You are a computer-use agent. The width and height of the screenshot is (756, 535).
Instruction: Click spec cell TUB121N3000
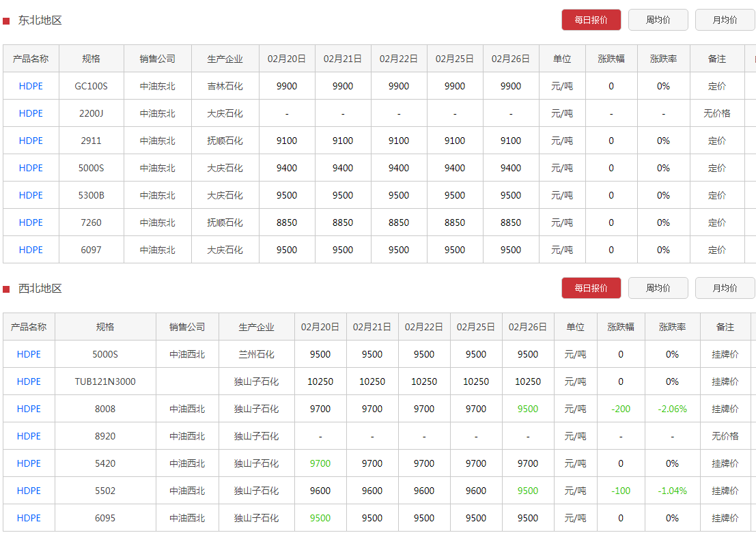point(105,381)
